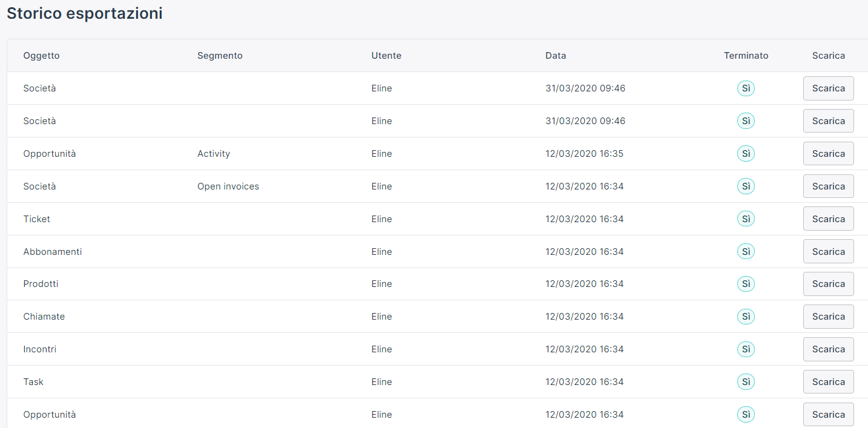Viewport: 868px width, 428px height.
Task: Click Scarica for Società Open invoices export
Action: [828, 186]
